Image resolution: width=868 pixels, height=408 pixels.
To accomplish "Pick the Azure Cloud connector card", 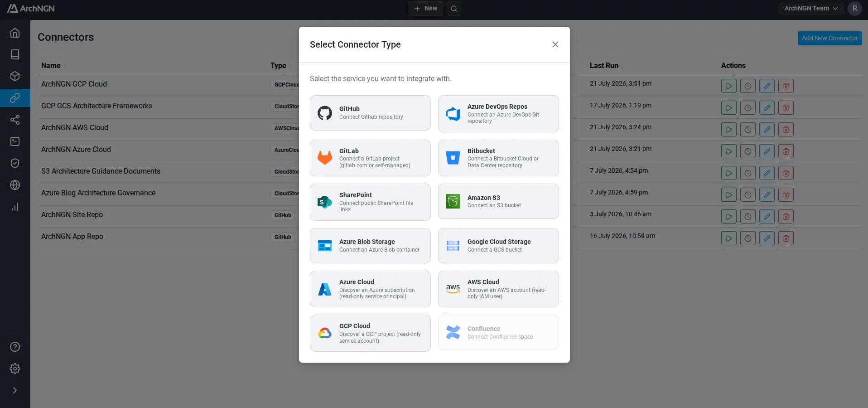I will pos(370,289).
